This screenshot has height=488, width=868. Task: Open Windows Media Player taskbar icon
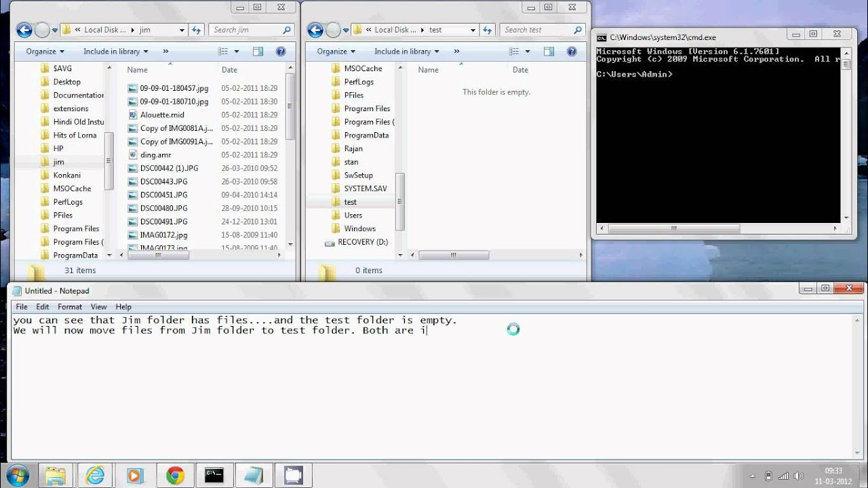tap(134, 475)
